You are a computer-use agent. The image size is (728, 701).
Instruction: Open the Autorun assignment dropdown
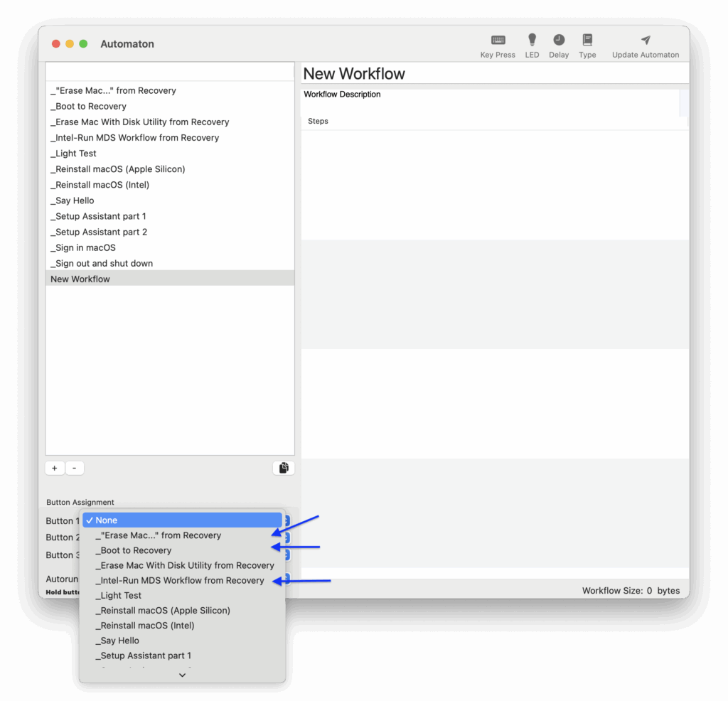click(287, 579)
